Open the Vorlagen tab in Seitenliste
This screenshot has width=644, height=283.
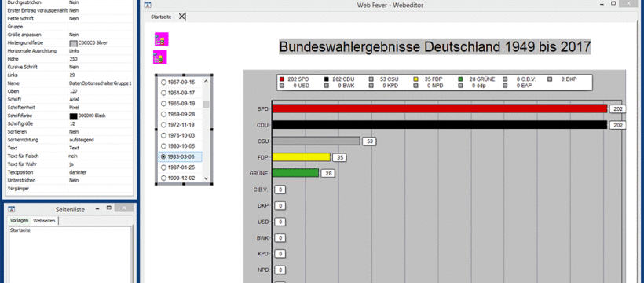tap(20, 220)
